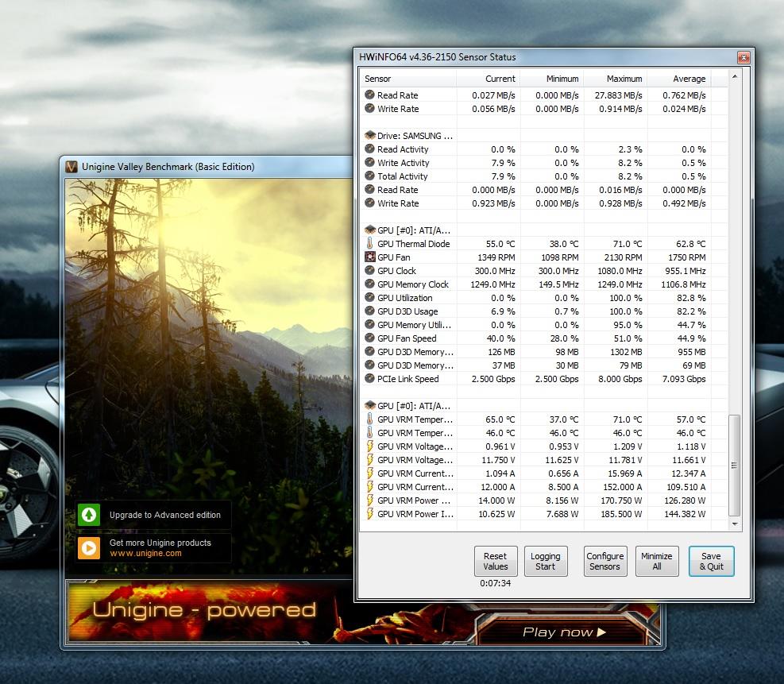Click the 7.093 Gbps average PCIe value

click(x=684, y=378)
